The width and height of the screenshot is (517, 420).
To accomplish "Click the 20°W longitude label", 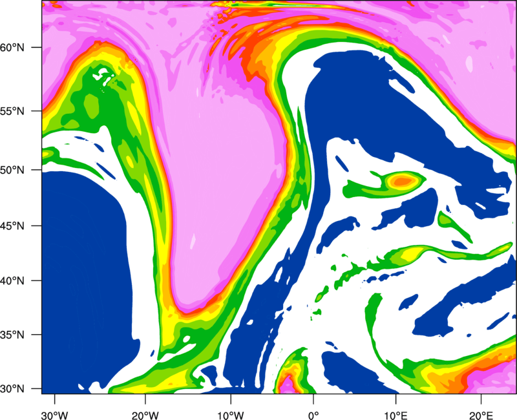I will pos(145,415).
